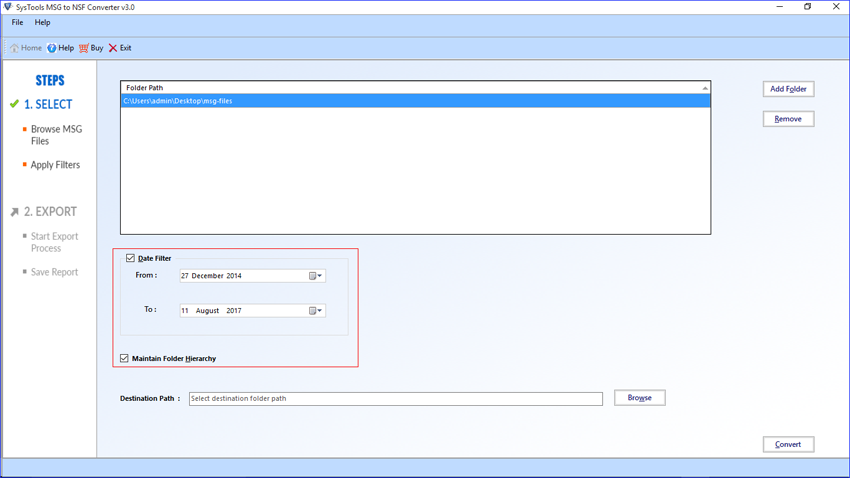The height and width of the screenshot is (478, 850).
Task: Click the Convert button
Action: point(788,444)
